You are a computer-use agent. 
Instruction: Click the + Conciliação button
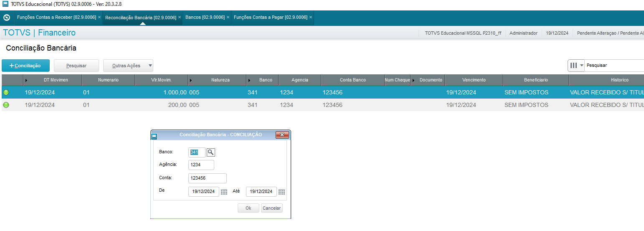pyautogui.click(x=25, y=66)
